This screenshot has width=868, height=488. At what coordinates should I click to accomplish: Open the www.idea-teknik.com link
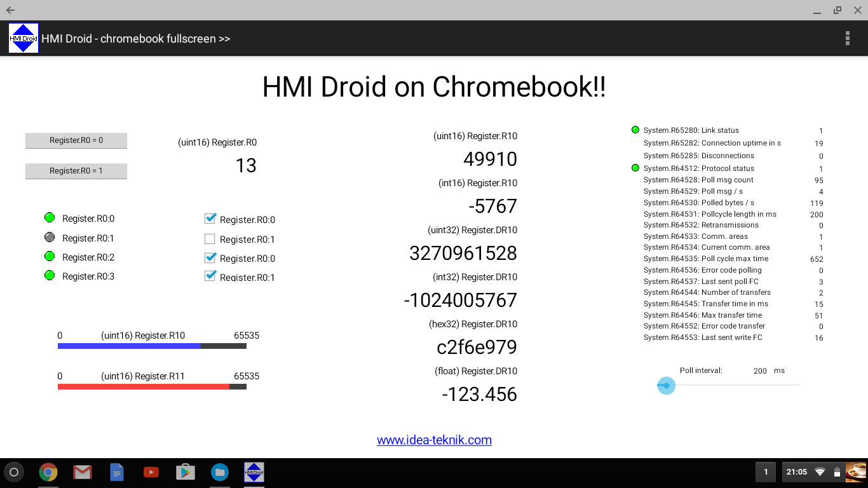434,440
